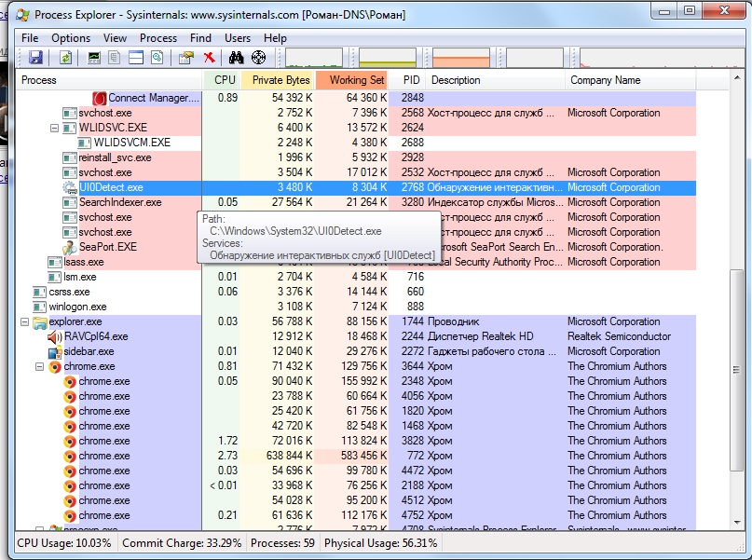Collapse the parent chrome.exe tree node
The height and width of the screenshot is (560, 752).
point(40,367)
